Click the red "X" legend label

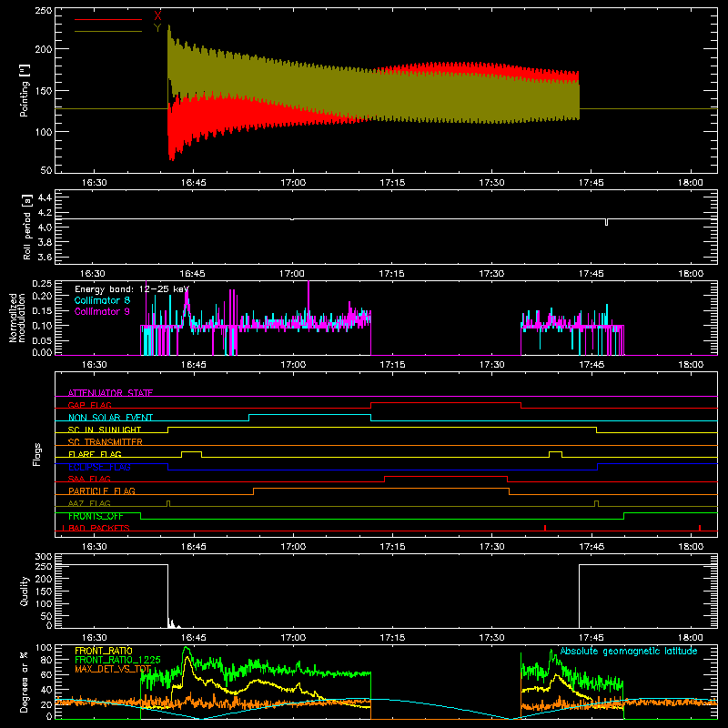tap(157, 16)
